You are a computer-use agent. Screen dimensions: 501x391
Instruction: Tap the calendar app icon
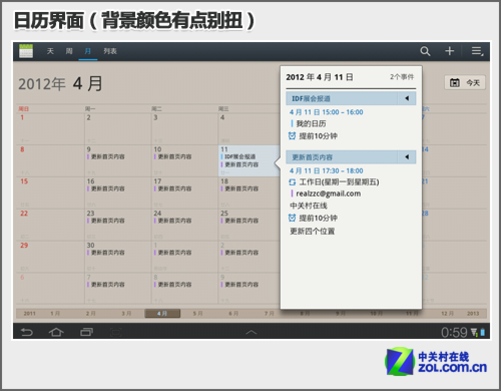26,51
